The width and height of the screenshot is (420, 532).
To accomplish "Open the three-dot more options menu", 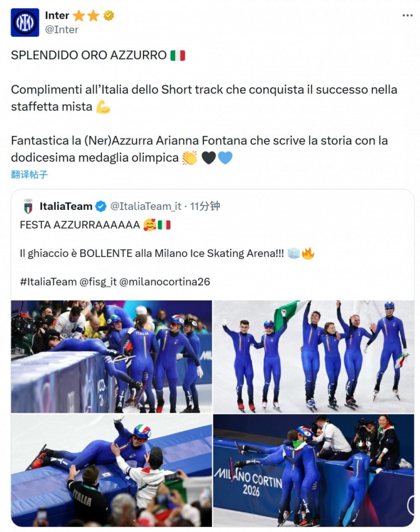I will click(407, 15).
